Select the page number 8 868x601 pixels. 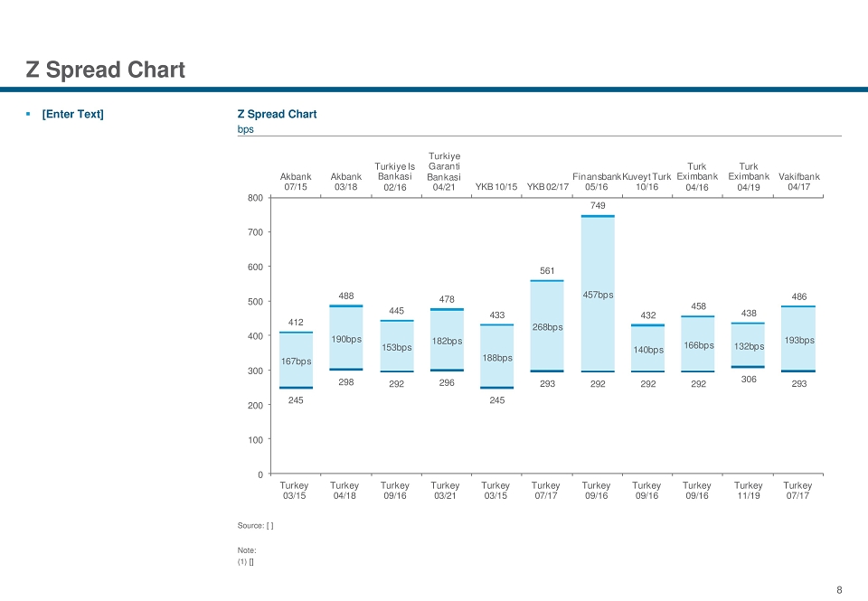click(x=839, y=590)
